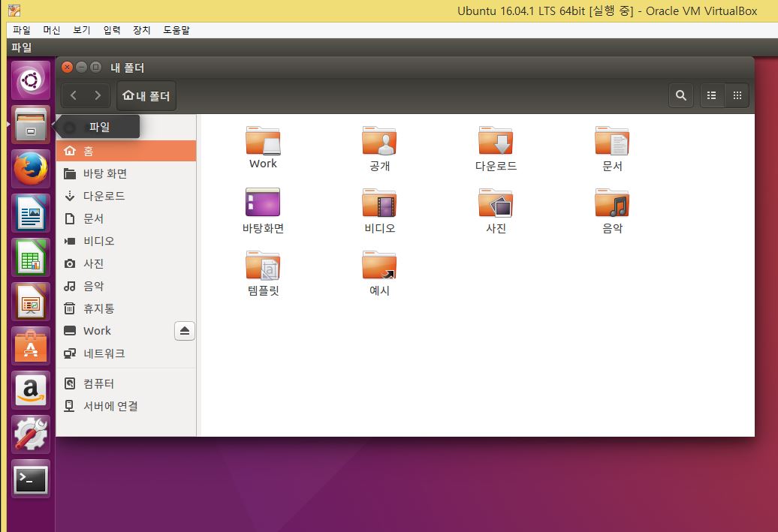This screenshot has height=532, width=778.
Task: Click the search magnifier icon in toolbar
Action: pos(680,95)
